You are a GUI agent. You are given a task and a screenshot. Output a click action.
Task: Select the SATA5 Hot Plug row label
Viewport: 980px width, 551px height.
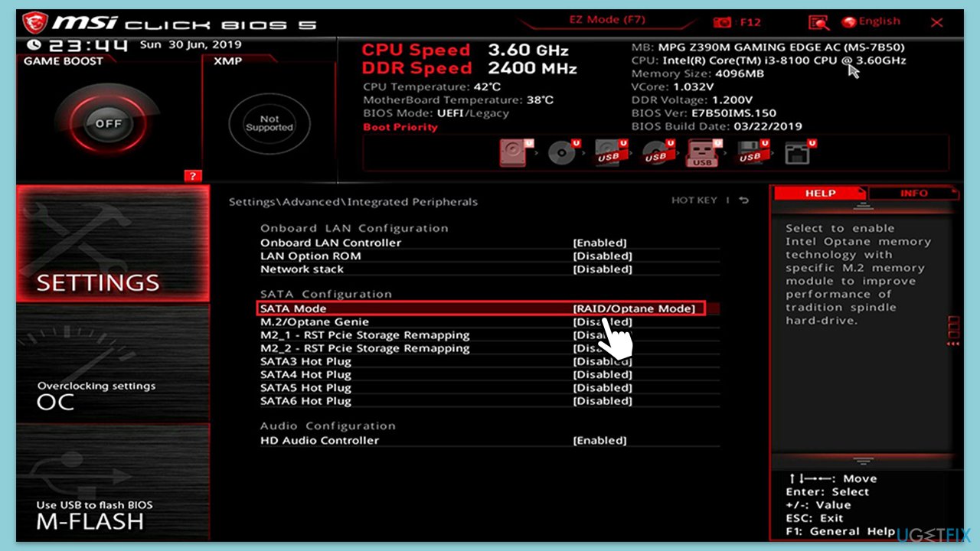click(305, 387)
